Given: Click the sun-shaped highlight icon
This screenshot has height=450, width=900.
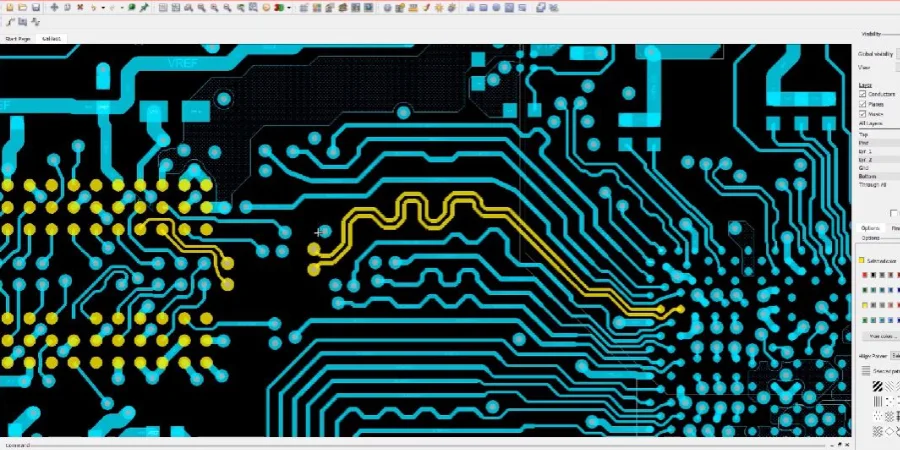Looking at the screenshot, I should tap(439, 8).
